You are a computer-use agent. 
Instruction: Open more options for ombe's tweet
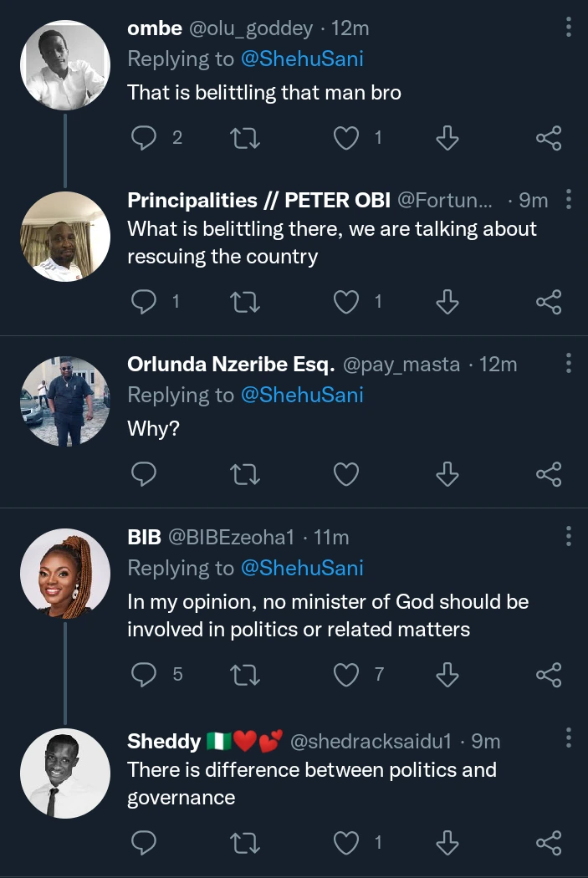coord(569,28)
